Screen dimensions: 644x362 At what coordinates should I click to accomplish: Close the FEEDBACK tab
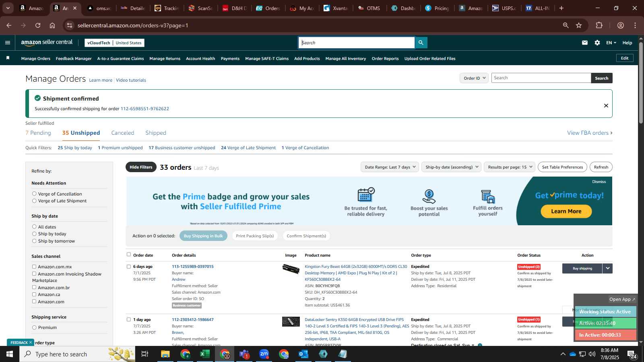click(x=30, y=342)
